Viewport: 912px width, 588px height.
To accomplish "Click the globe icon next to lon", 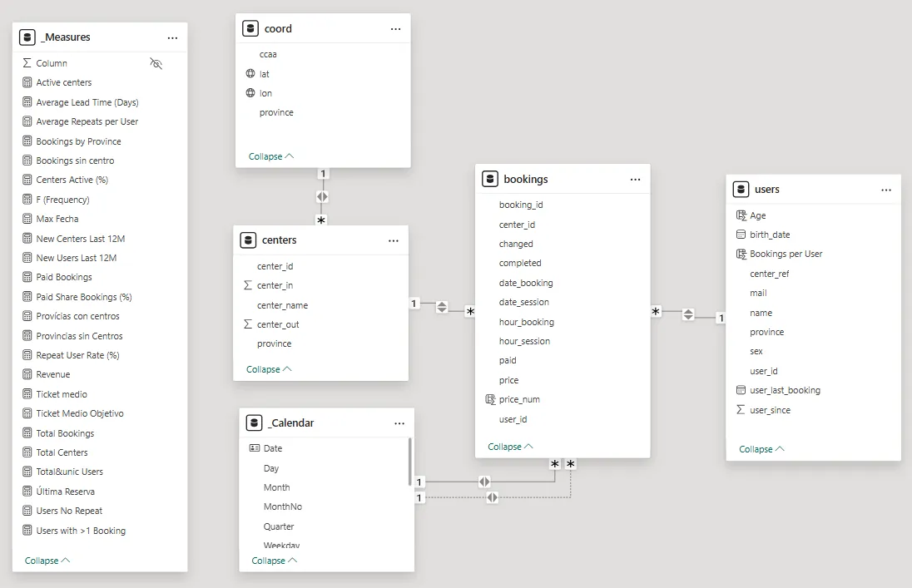I will click(x=250, y=92).
